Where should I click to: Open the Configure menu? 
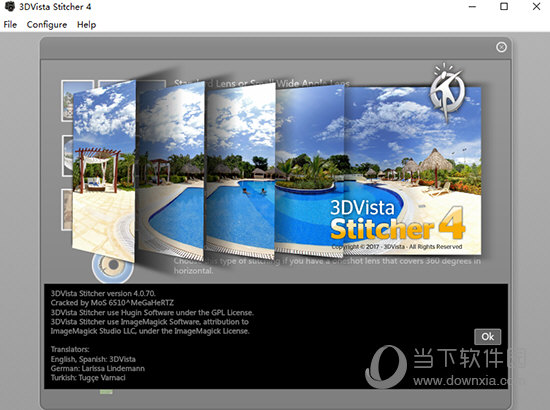tap(47, 25)
